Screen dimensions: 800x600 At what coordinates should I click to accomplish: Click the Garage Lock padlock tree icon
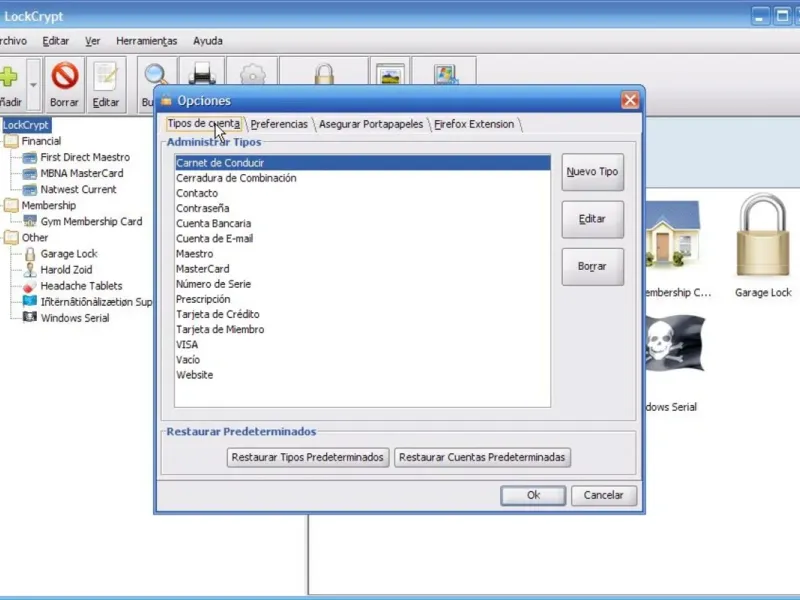[x=30, y=254]
